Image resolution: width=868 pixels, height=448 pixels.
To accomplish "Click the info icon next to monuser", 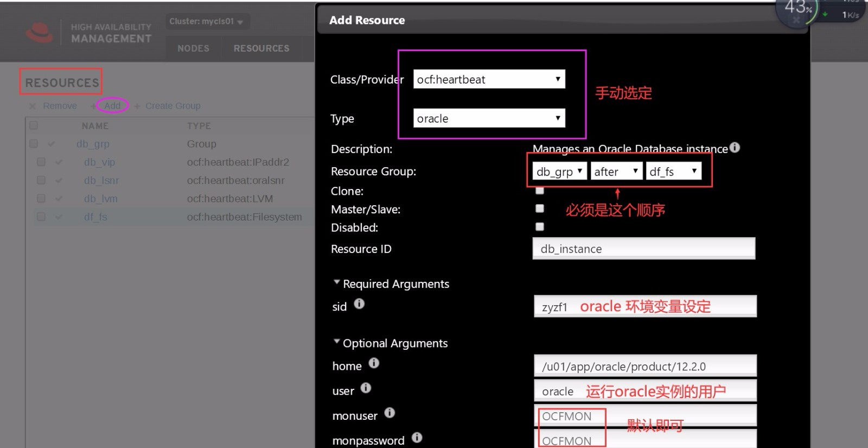I will pyautogui.click(x=390, y=413).
